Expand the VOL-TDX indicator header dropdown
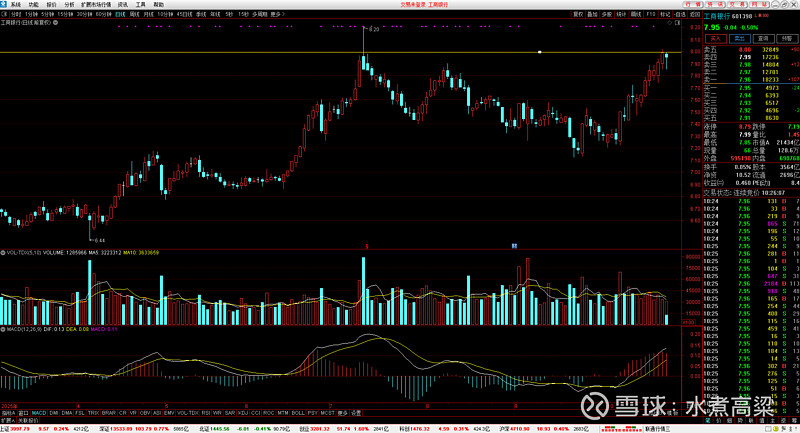Image resolution: width=800 pixels, height=433 pixels. point(3,252)
